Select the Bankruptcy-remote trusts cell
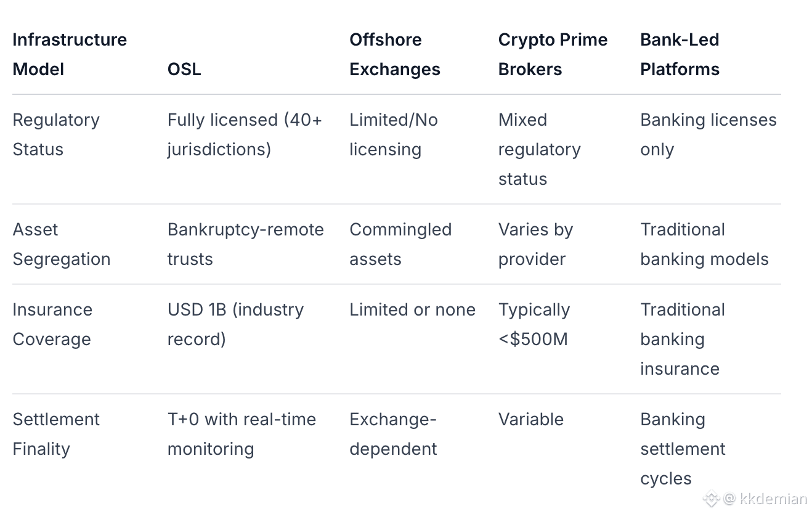812x514 pixels. (245, 244)
